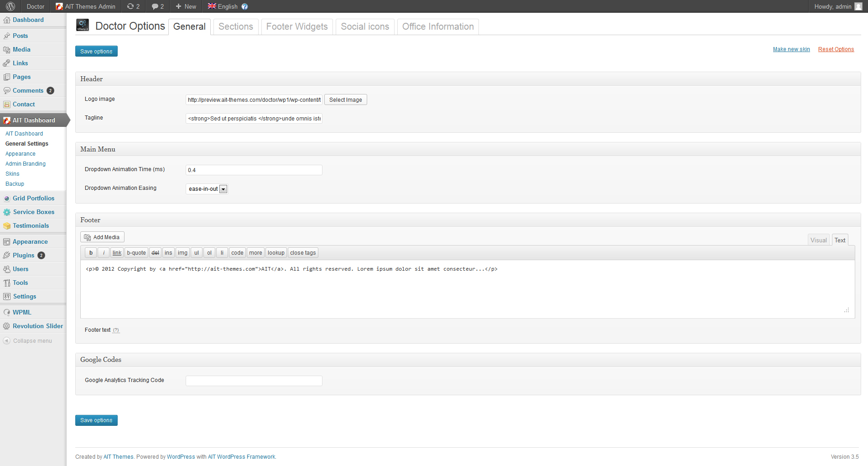Open Revolution Slider menu item
The width and height of the screenshot is (868, 466).
pos(37,326)
